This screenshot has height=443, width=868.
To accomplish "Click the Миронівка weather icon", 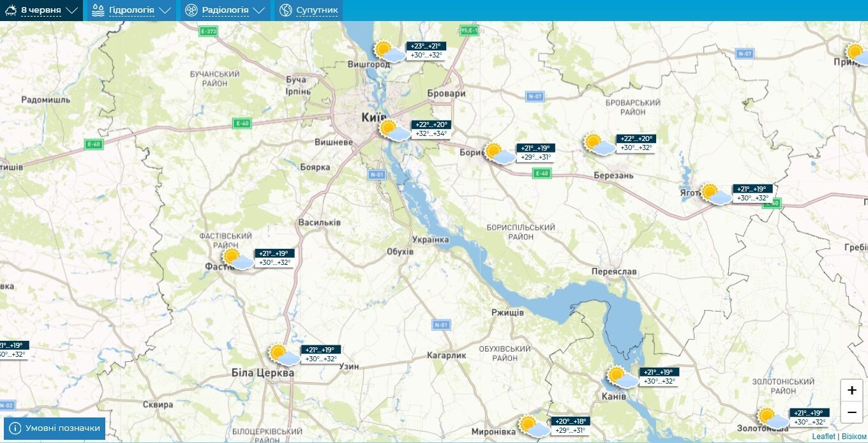I will [x=534, y=426].
